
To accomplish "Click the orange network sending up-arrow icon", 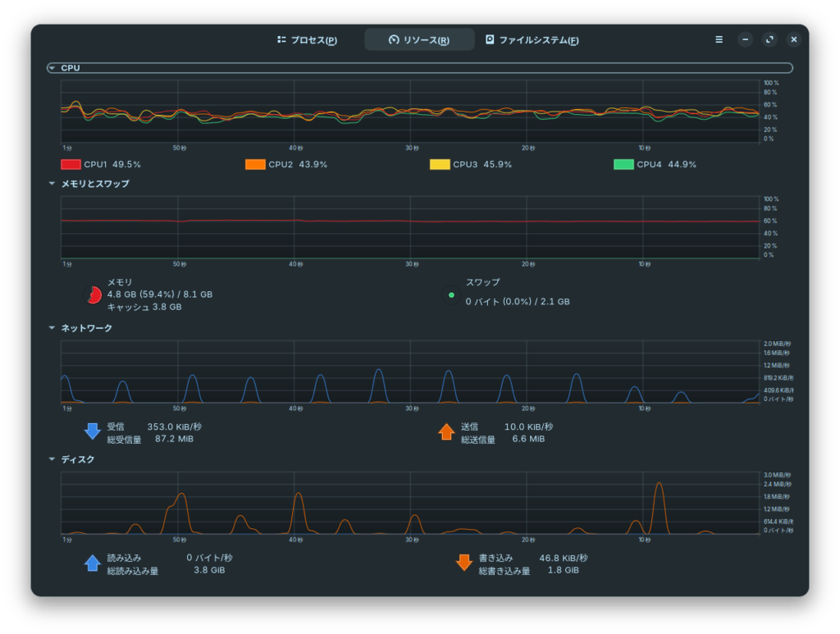I will point(446,432).
